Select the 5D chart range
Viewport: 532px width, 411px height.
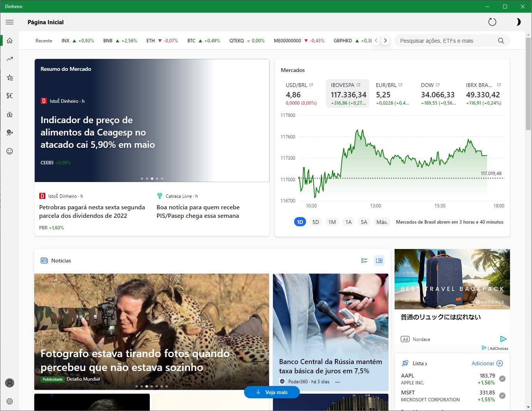click(x=316, y=222)
